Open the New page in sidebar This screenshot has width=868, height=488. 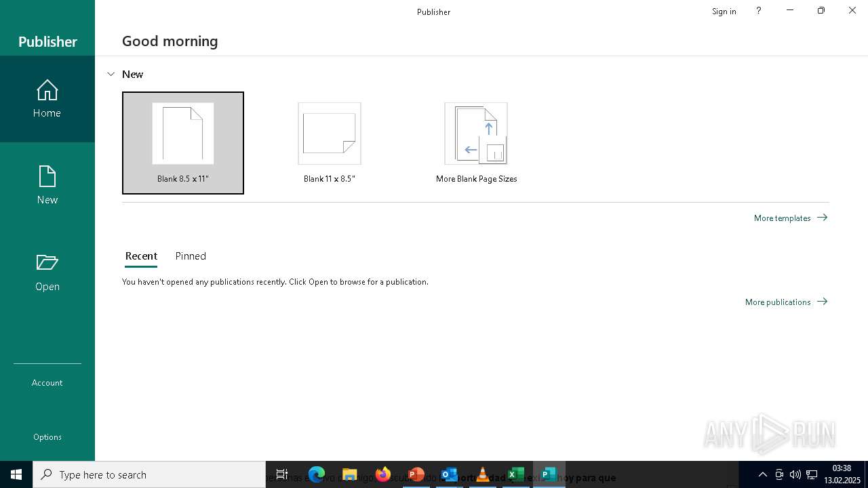(x=47, y=185)
